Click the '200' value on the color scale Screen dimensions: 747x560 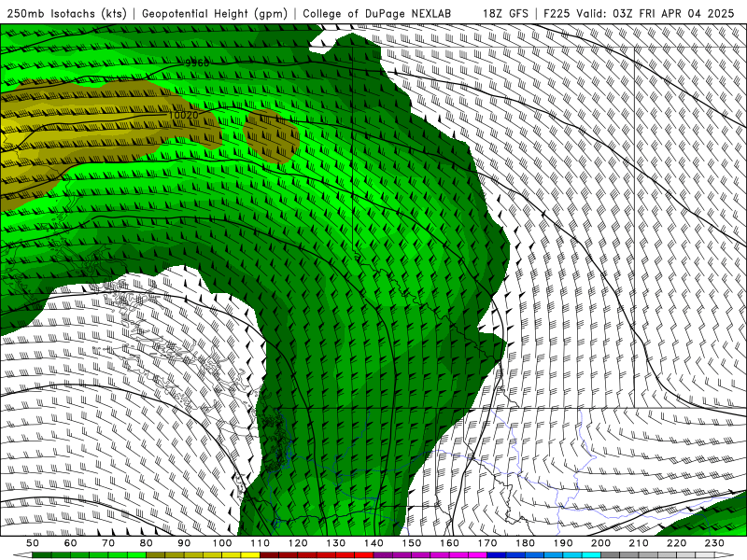click(600, 543)
